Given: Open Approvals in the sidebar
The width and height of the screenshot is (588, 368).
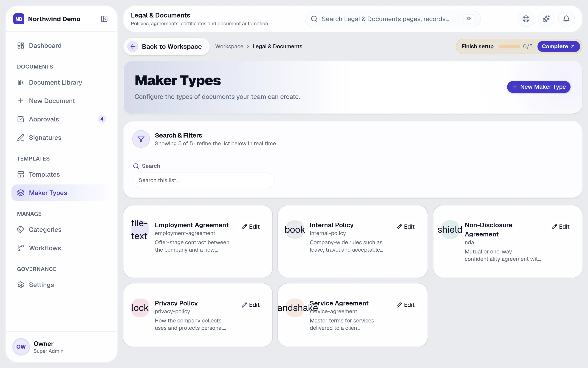Looking at the screenshot, I should [x=61, y=119].
